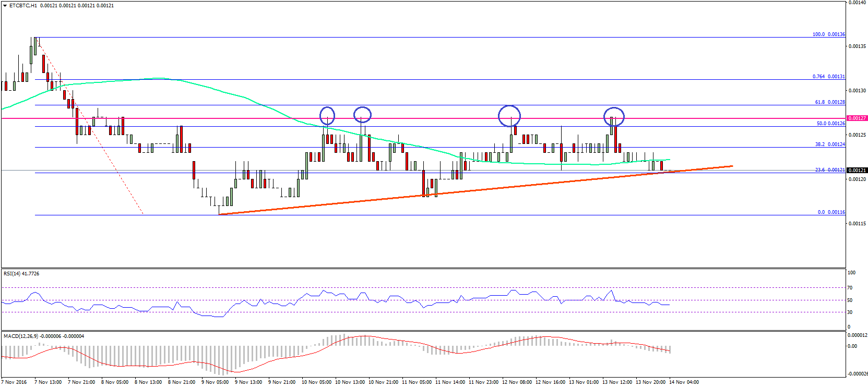868x388 pixels.
Task: Select the '61.8 0.00128' Fibonacci label
Action: (830, 102)
